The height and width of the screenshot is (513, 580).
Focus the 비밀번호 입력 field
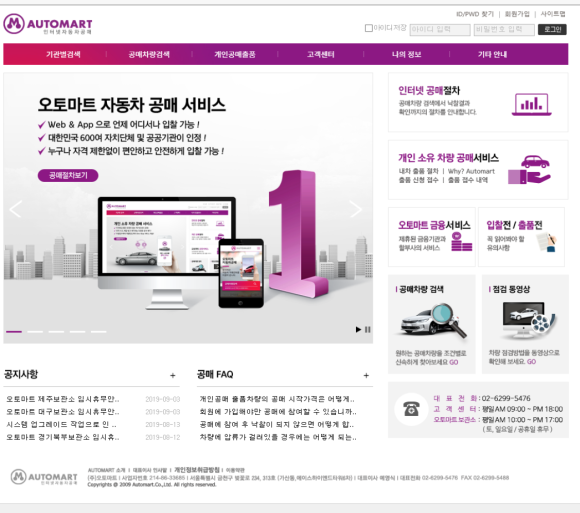pyautogui.click(x=504, y=30)
